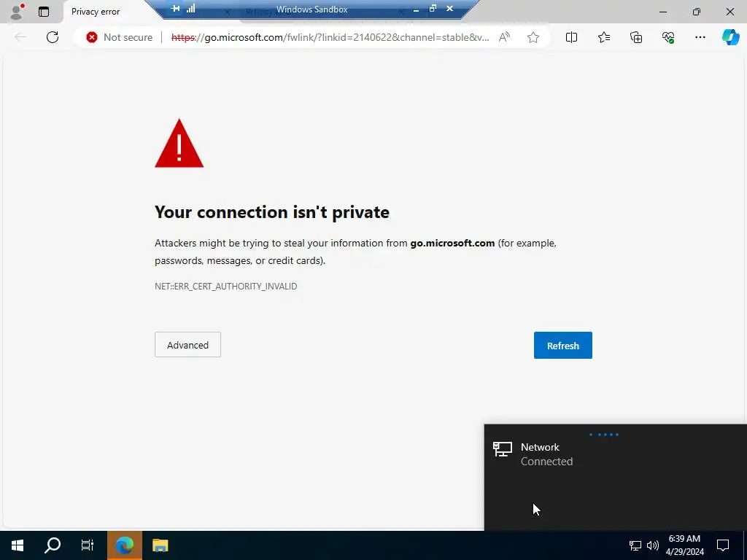The image size is (747, 560).
Task: Click the bold go.microsoft.com text
Action: (x=452, y=243)
